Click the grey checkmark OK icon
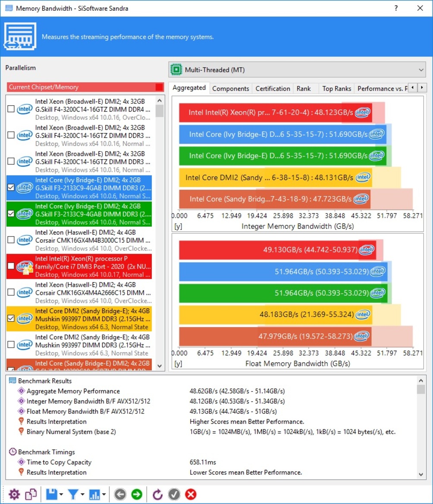 tap(174, 494)
